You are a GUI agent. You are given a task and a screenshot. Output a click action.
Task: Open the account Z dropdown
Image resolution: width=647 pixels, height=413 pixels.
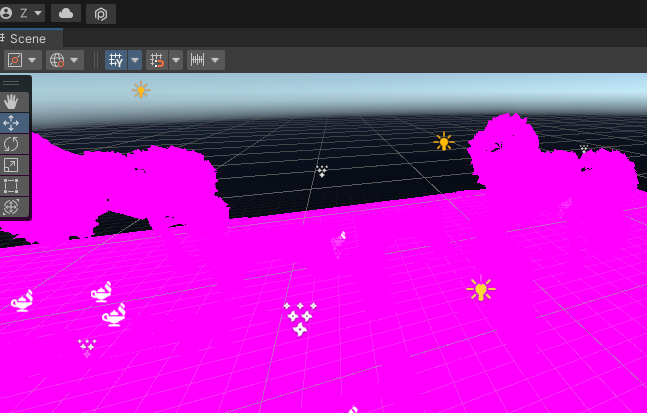pos(24,13)
